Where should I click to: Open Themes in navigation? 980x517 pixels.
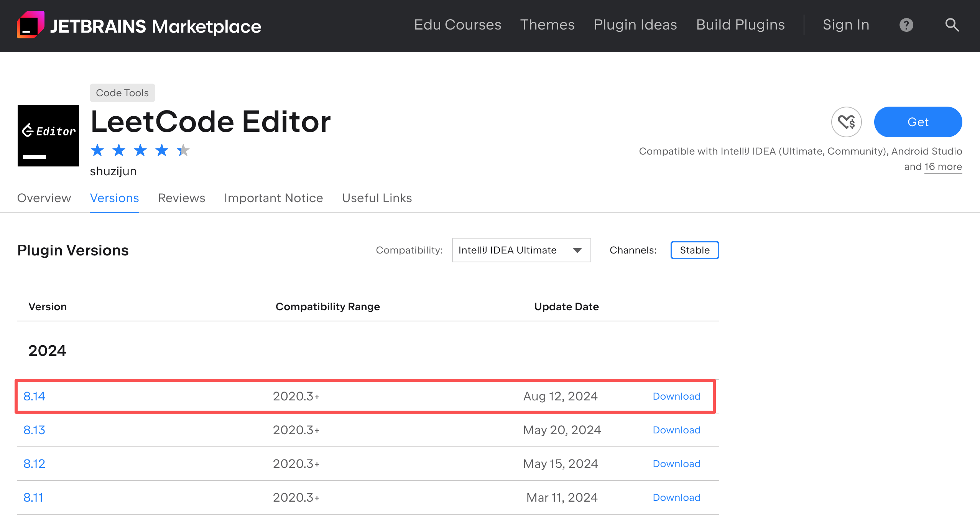tap(547, 25)
